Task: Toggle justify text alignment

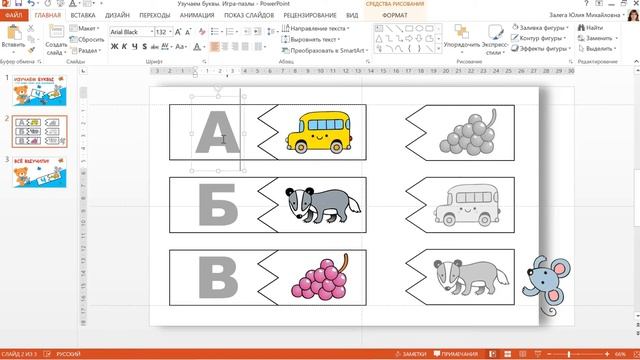Action: coord(245,47)
